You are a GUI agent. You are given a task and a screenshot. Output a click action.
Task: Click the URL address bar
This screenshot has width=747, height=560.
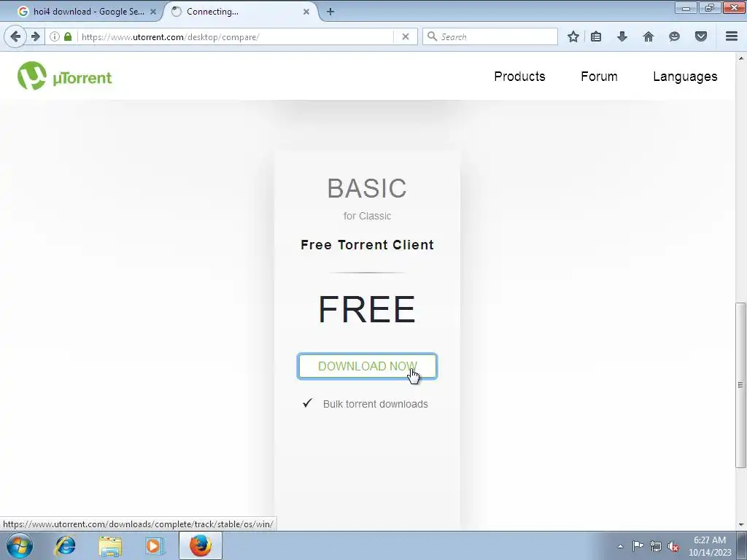(236, 36)
